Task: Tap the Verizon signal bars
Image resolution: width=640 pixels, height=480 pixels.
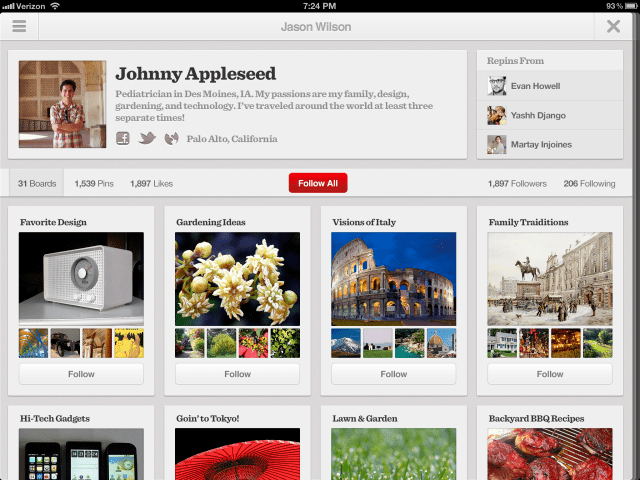Action: tap(7, 6)
